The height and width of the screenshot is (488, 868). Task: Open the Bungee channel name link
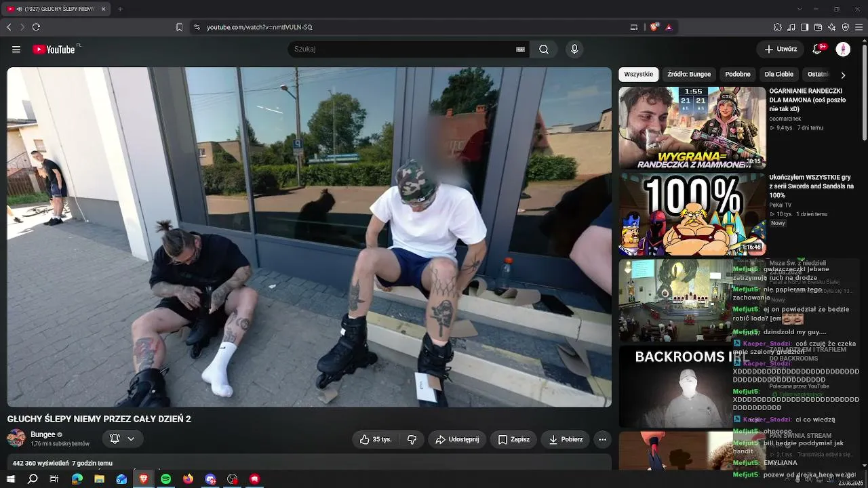point(43,434)
